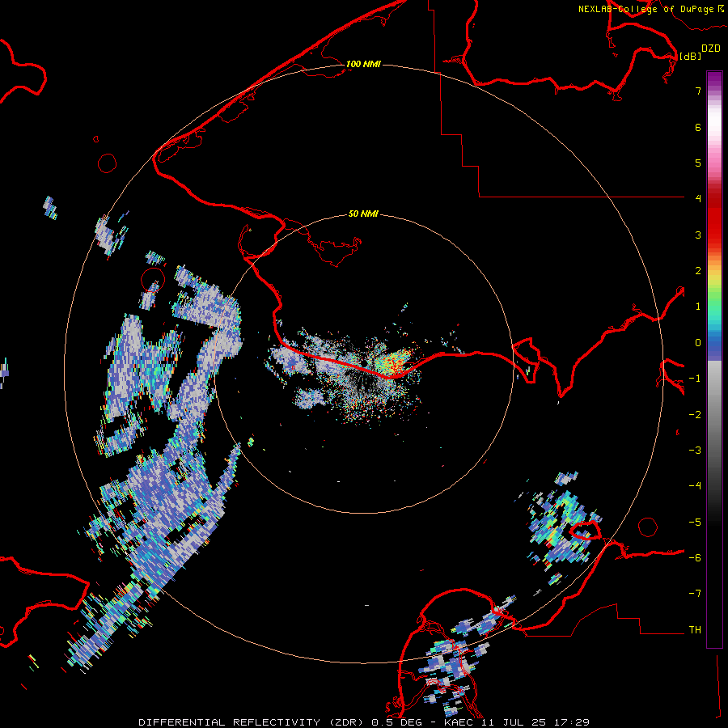The image size is (728, 728).
Task: Click the -6 value on ZDR scale
Action: [x=695, y=558]
